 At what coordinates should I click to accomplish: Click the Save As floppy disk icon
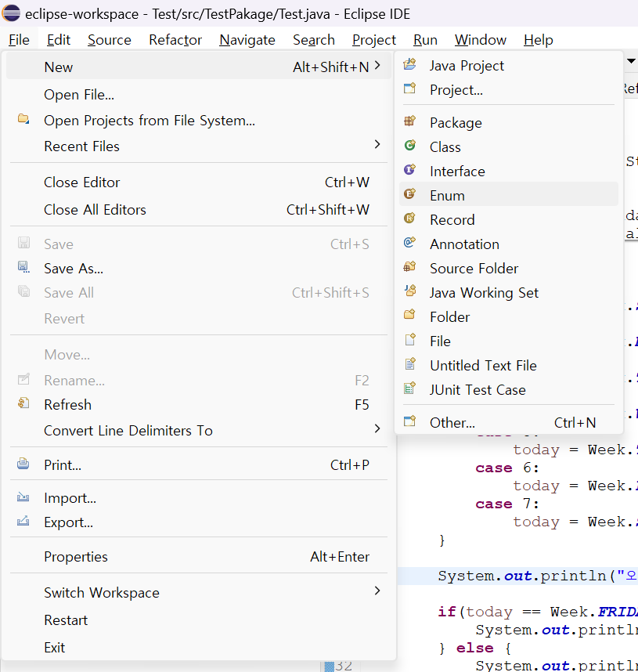(23, 267)
